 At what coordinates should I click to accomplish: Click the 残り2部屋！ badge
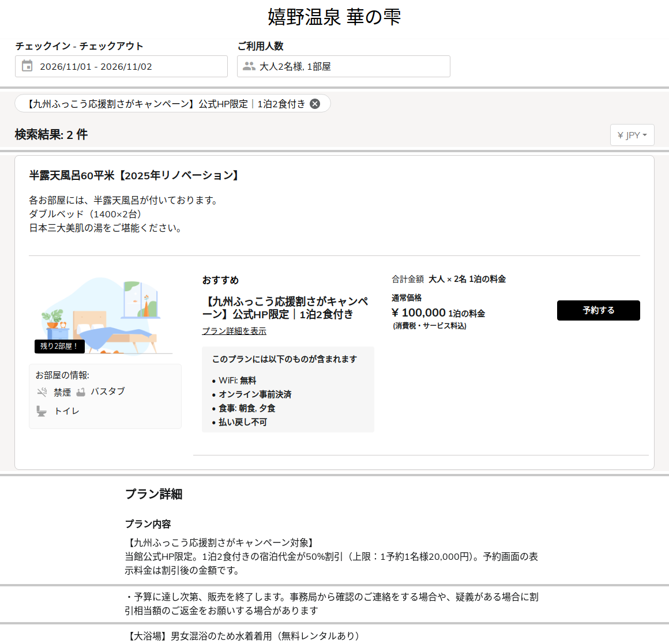click(x=59, y=347)
